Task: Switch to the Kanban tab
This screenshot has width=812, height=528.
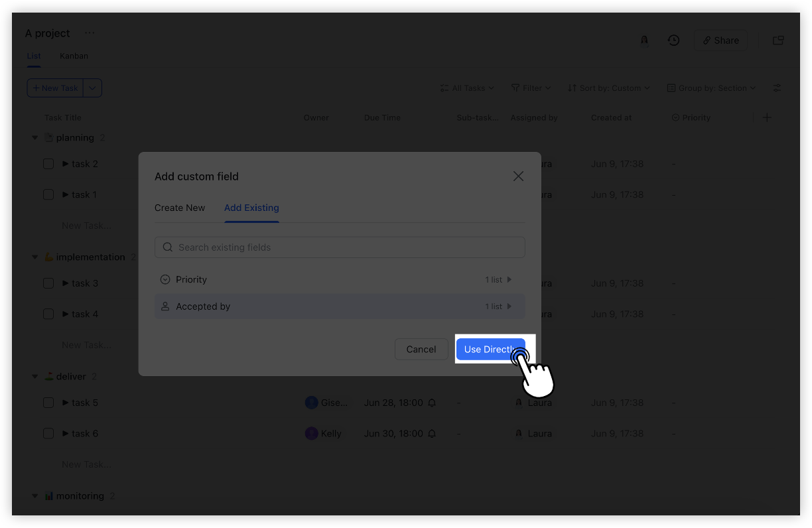Action: pyautogui.click(x=74, y=56)
